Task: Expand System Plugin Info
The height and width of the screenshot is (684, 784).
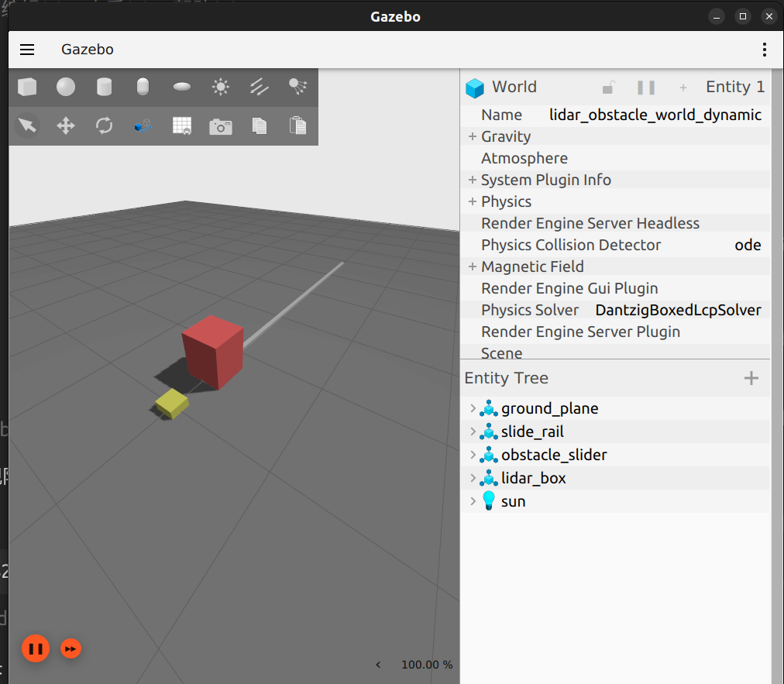Action: 472,180
